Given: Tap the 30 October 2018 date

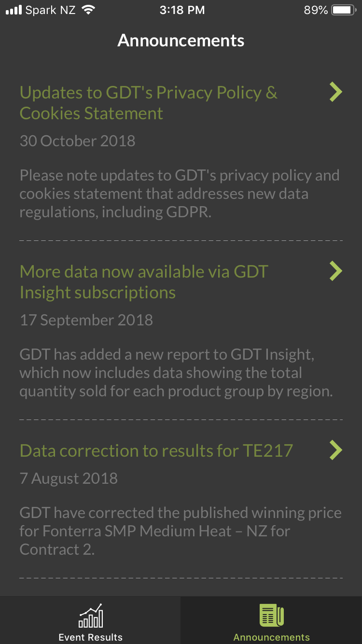Looking at the screenshot, I should pos(77,141).
